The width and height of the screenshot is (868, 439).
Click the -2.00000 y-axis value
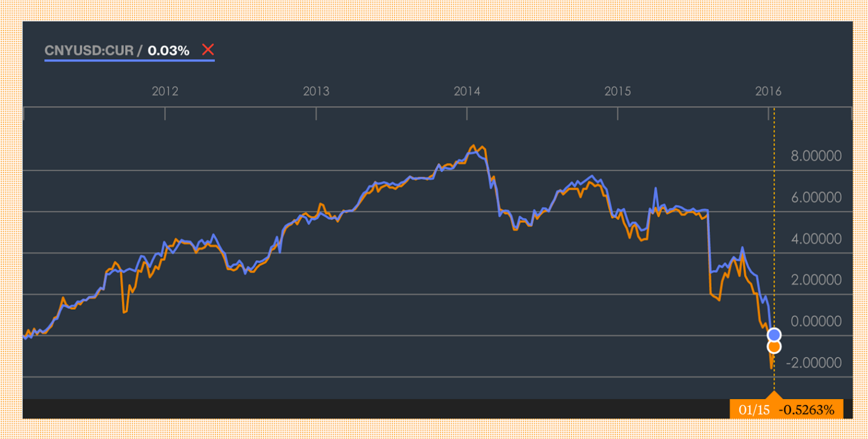813,363
